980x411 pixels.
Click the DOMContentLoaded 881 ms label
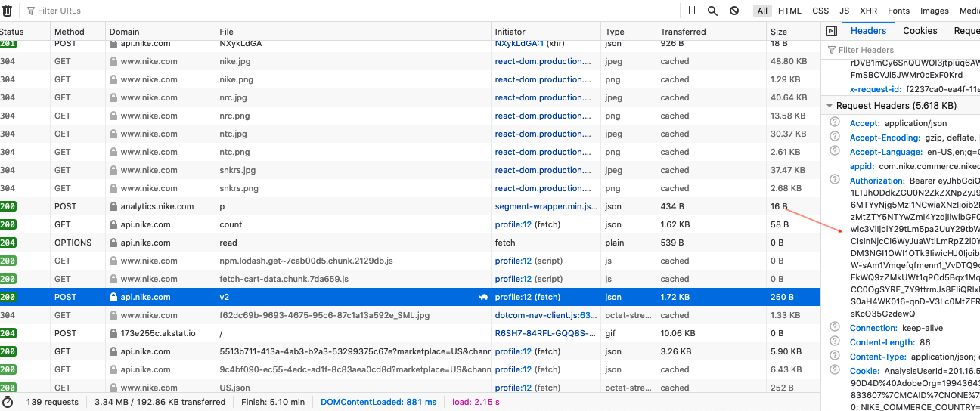[378, 402]
